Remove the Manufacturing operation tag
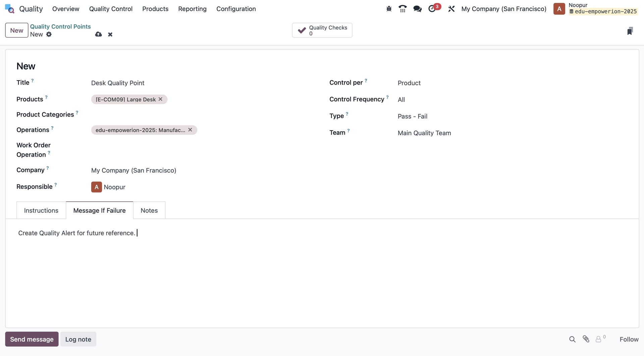 click(x=190, y=130)
